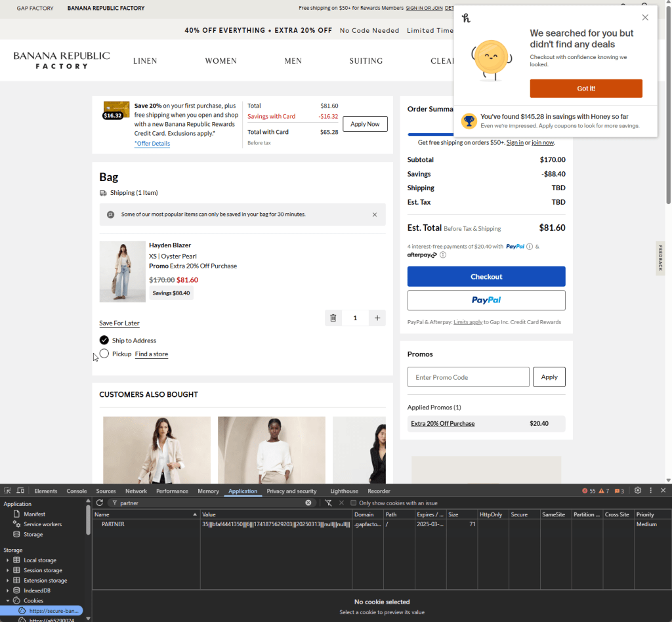Click into the Enter Promo Code field
Image resolution: width=672 pixels, height=622 pixels.
coord(468,377)
